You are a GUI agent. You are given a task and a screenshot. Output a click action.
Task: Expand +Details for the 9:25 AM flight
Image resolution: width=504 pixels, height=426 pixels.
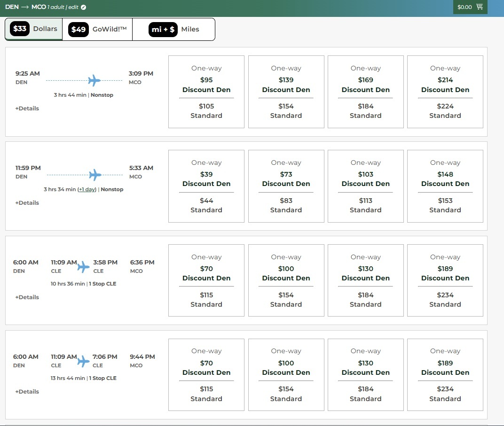point(27,108)
